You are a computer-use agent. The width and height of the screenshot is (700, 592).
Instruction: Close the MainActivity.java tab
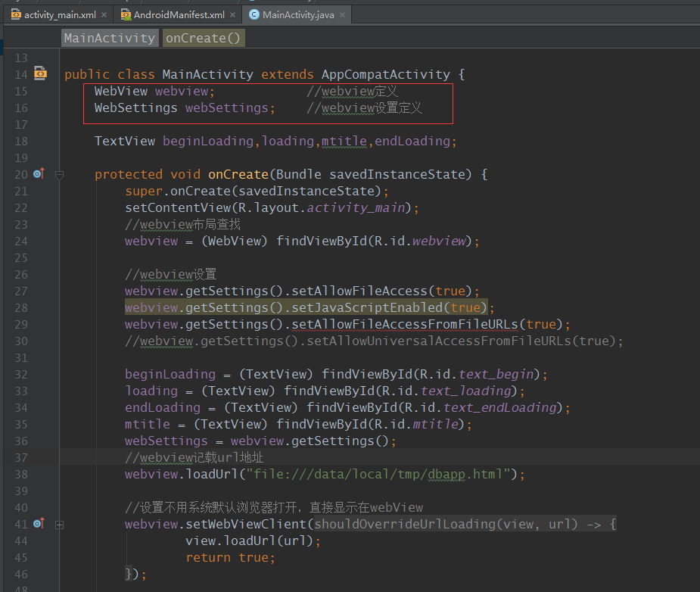point(342,13)
